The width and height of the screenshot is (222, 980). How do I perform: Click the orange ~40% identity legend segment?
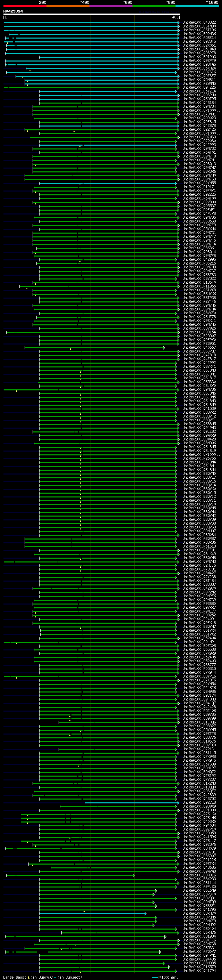point(68,6)
